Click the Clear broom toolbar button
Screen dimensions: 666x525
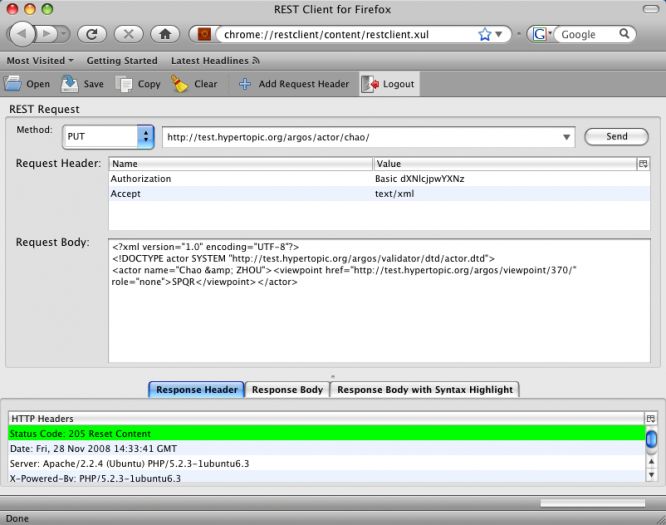[x=194, y=84]
